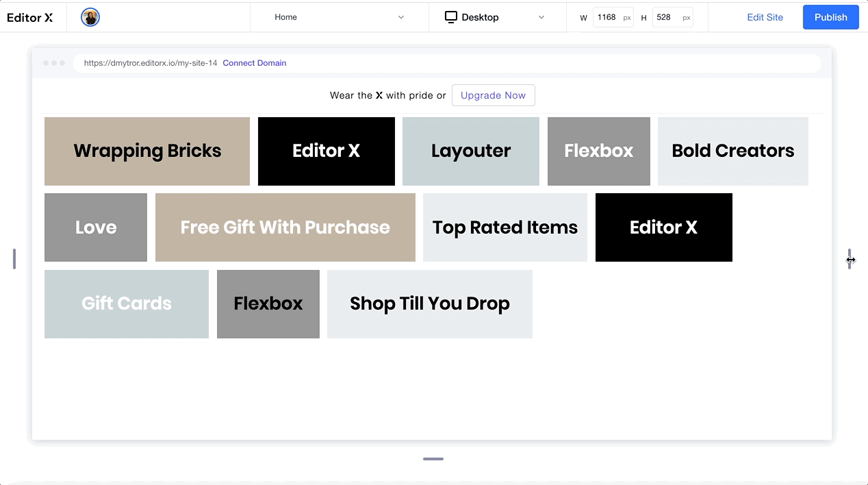Click the bottom canvas resize handle
This screenshot has height=485, width=868.
(433, 459)
